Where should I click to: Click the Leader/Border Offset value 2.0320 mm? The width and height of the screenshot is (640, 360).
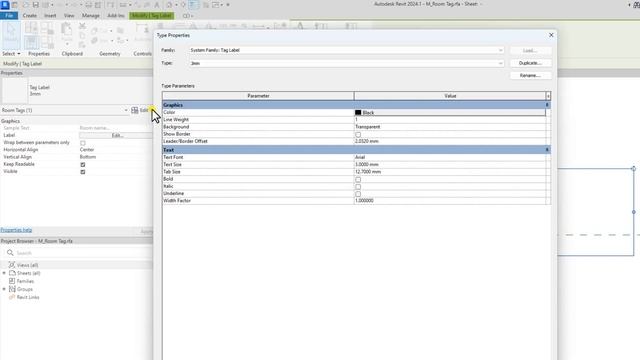point(450,141)
